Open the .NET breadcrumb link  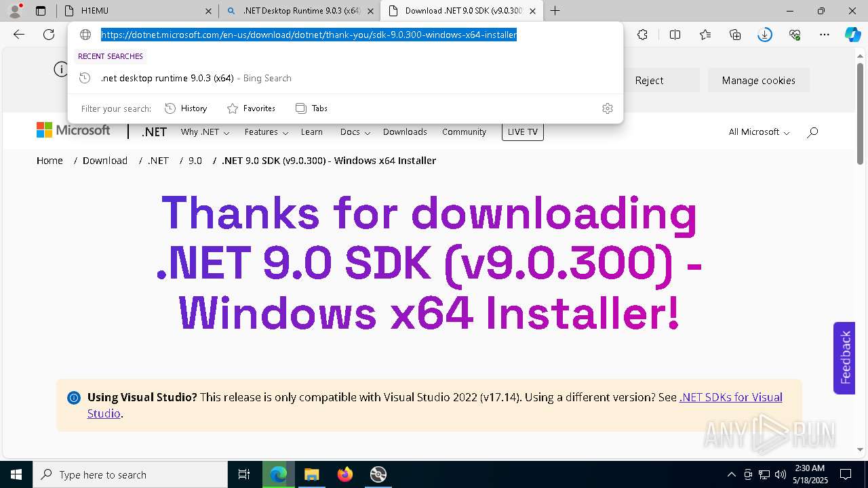158,161
